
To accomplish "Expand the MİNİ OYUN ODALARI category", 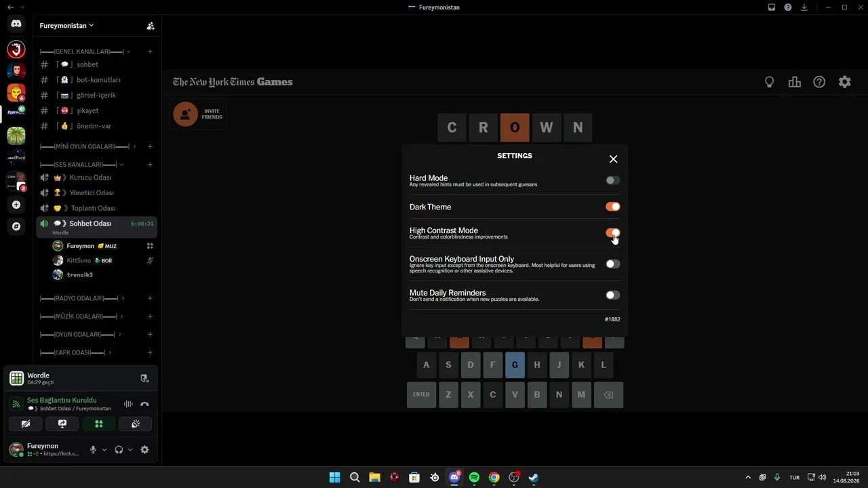I will [88, 146].
